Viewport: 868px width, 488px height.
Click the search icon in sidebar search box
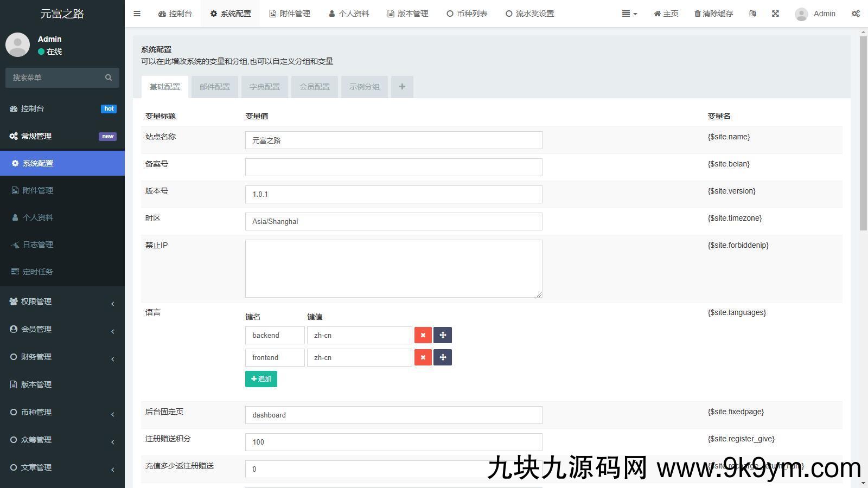click(x=108, y=77)
